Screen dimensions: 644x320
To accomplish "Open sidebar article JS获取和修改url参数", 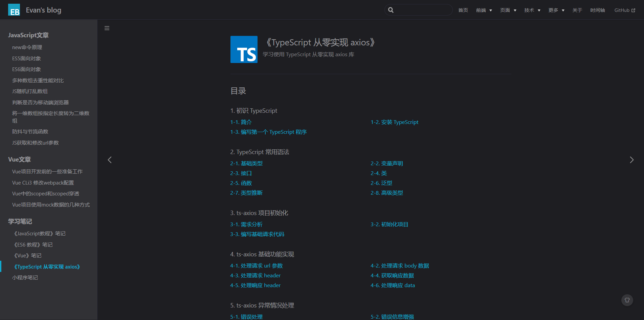I will (36, 143).
